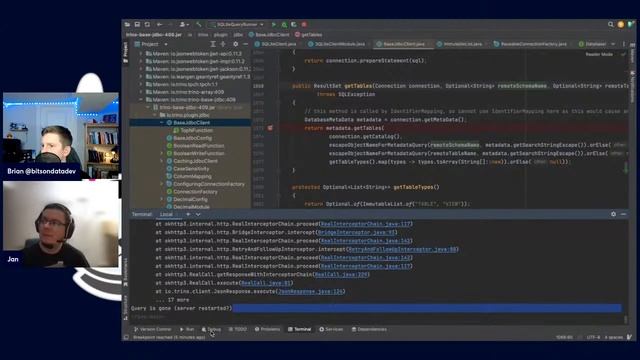Switch to SQLiteClientModule.java editor tab

click(x=336, y=44)
